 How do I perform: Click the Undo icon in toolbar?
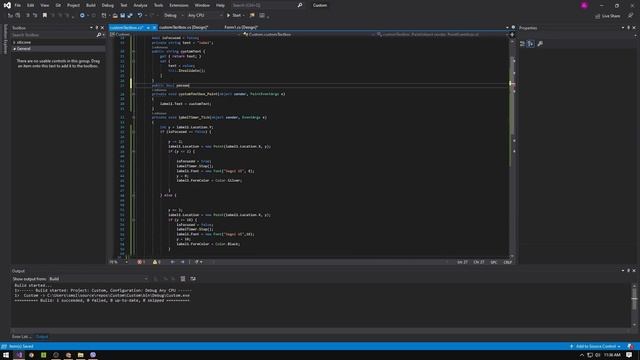(x=140, y=16)
